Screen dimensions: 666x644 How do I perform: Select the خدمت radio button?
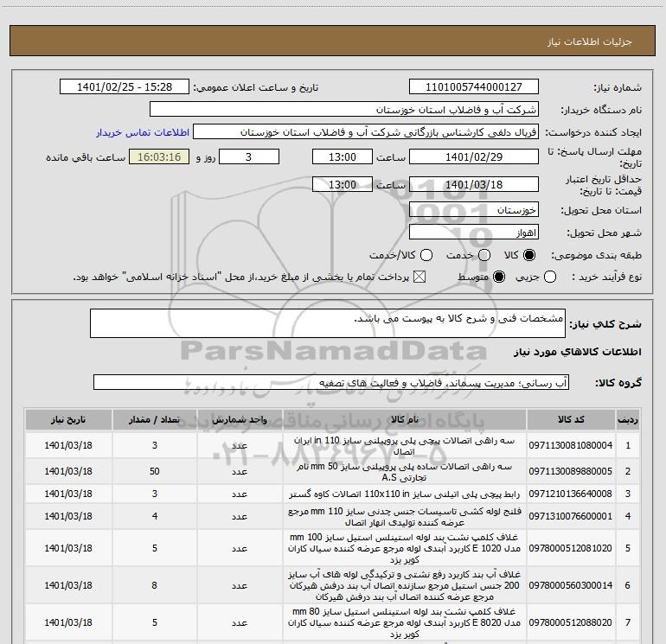point(484,255)
